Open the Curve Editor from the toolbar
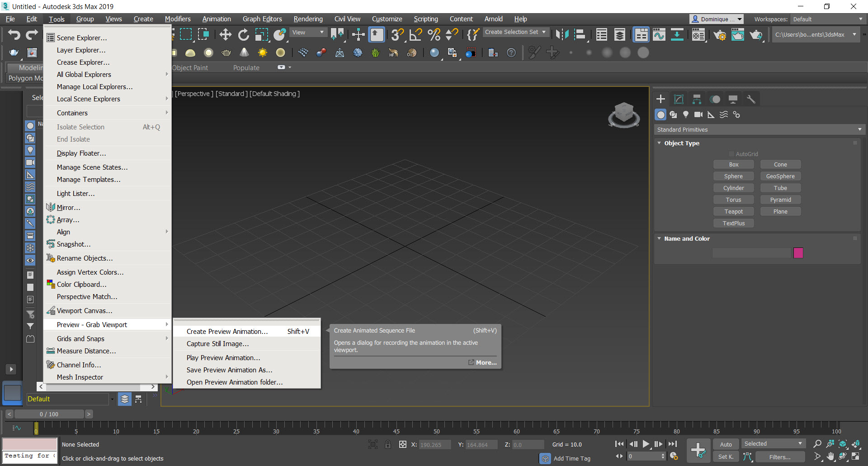Screen dimensions: 868x466 coord(659,35)
